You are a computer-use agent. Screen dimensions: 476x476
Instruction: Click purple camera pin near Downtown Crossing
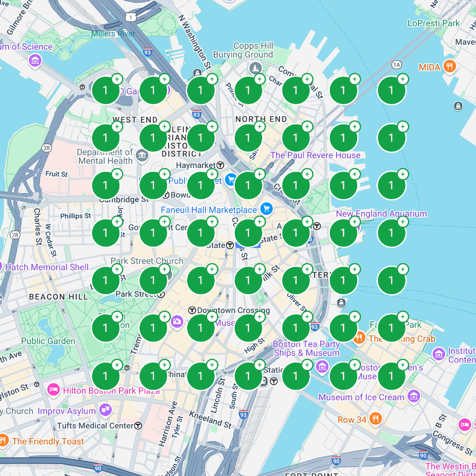tap(177, 321)
